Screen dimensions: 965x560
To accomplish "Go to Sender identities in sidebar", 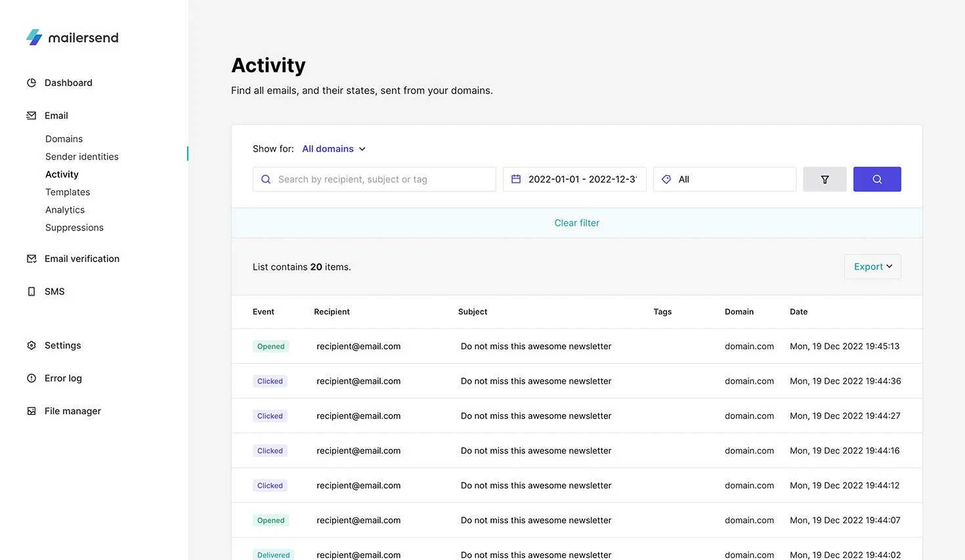I will [x=82, y=157].
